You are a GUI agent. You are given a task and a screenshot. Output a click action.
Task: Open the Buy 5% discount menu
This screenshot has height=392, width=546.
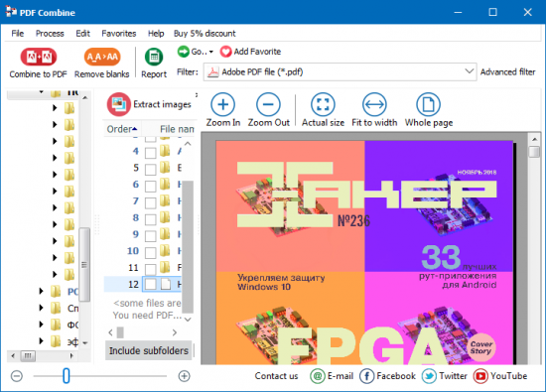[x=205, y=34]
